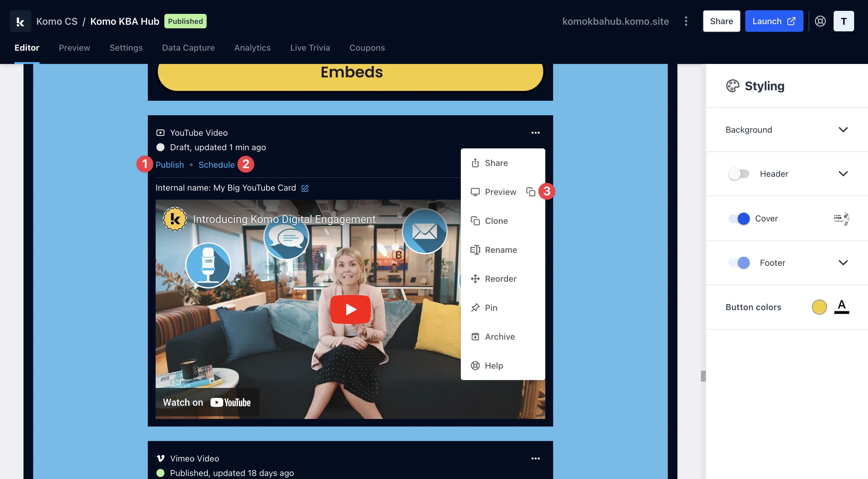Copy preview link icon beside Preview
This screenshot has width=868, height=479.
point(531,192)
